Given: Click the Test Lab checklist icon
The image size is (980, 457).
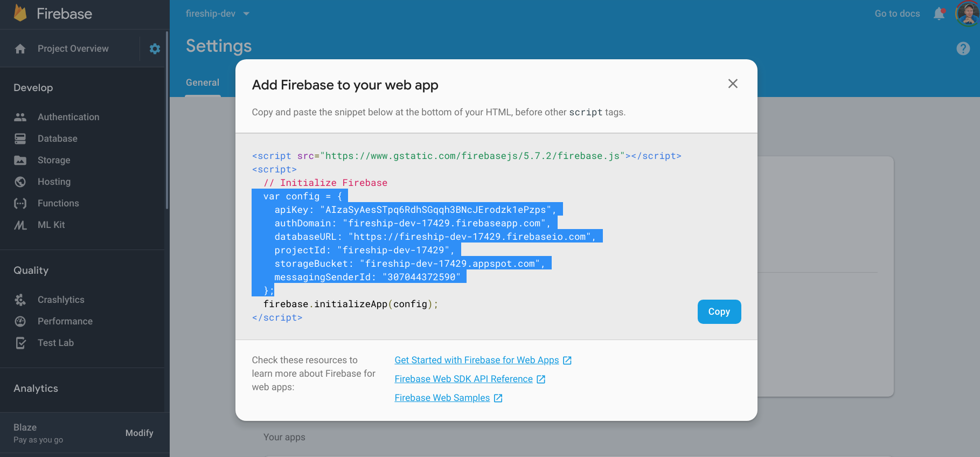Looking at the screenshot, I should point(20,343).
